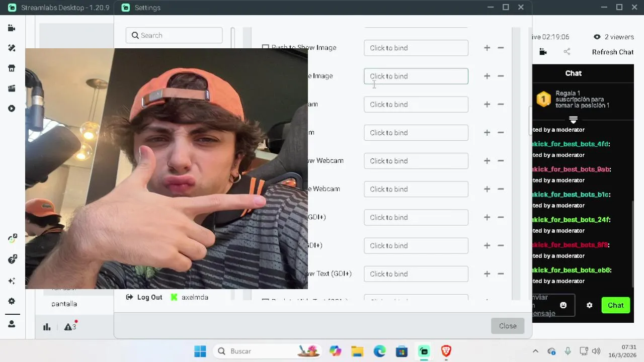
Task: Click the sparkle AI icon in sidebar
Action: (12, 281)
